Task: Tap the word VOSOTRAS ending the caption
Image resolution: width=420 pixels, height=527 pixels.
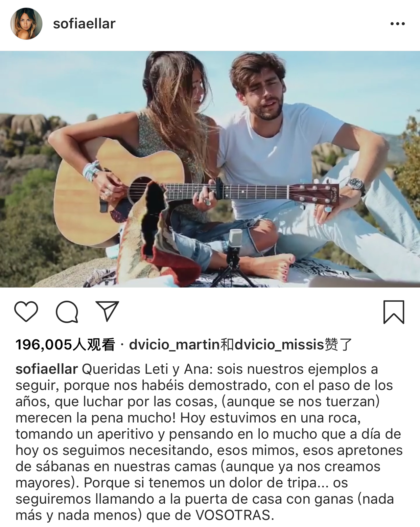Action: tap(234, 515)
